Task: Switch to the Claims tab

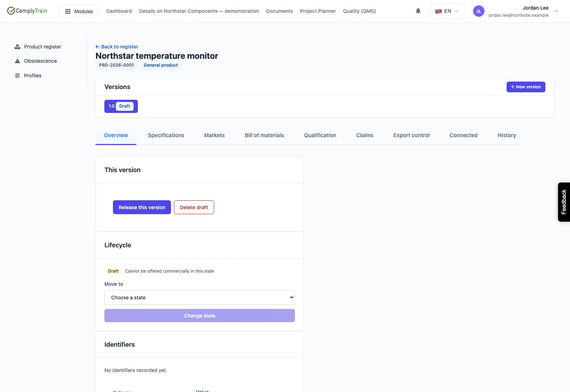Action: click(x=365, y=135)
